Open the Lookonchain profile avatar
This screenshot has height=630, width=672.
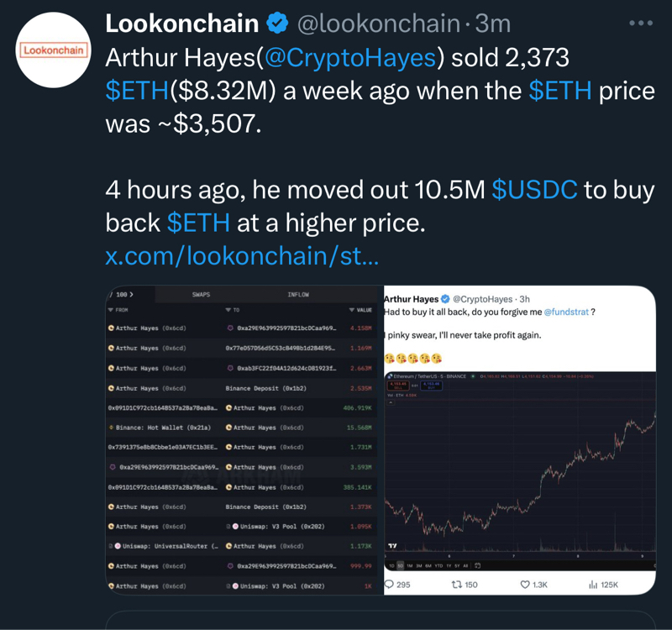(x=53, y=50)
